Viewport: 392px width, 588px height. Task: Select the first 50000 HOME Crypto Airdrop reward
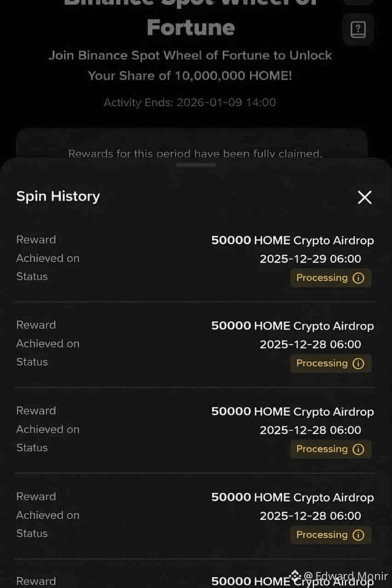(x=293, y=241)
